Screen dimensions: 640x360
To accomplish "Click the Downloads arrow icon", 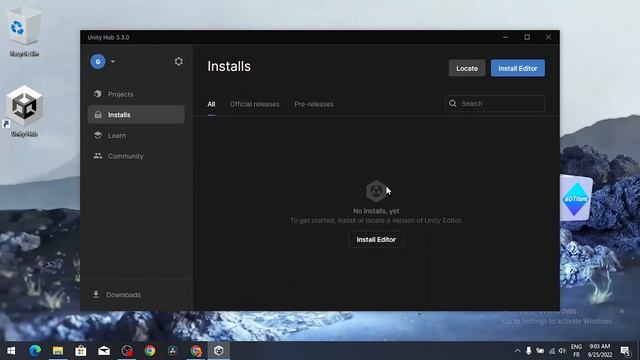I will click(96, 294).
